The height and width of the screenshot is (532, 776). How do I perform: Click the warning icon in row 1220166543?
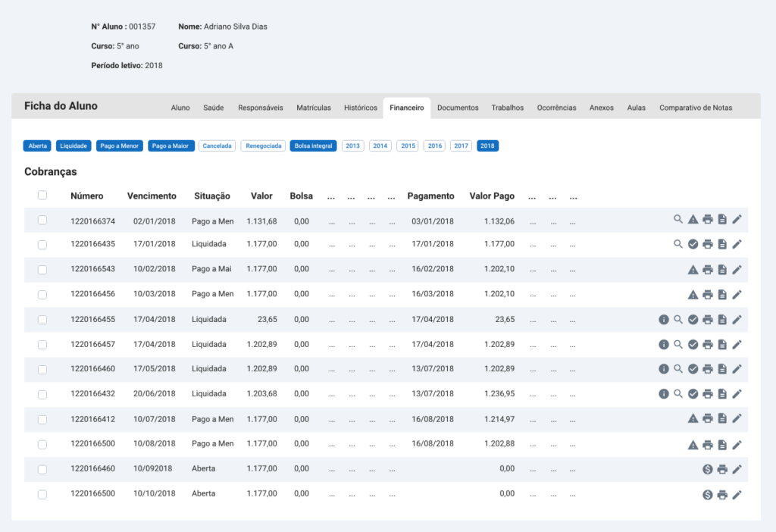[693, 270]
